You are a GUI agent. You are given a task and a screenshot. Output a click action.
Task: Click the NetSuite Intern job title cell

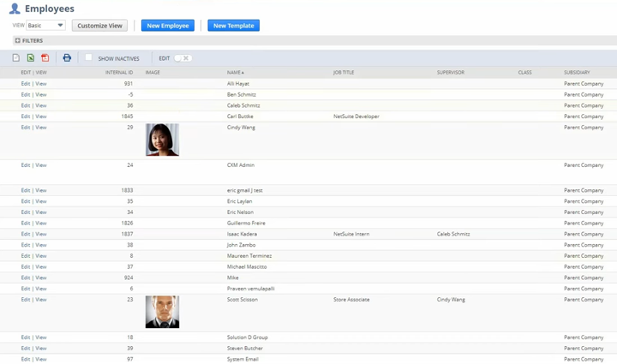(x=351, y=234)
